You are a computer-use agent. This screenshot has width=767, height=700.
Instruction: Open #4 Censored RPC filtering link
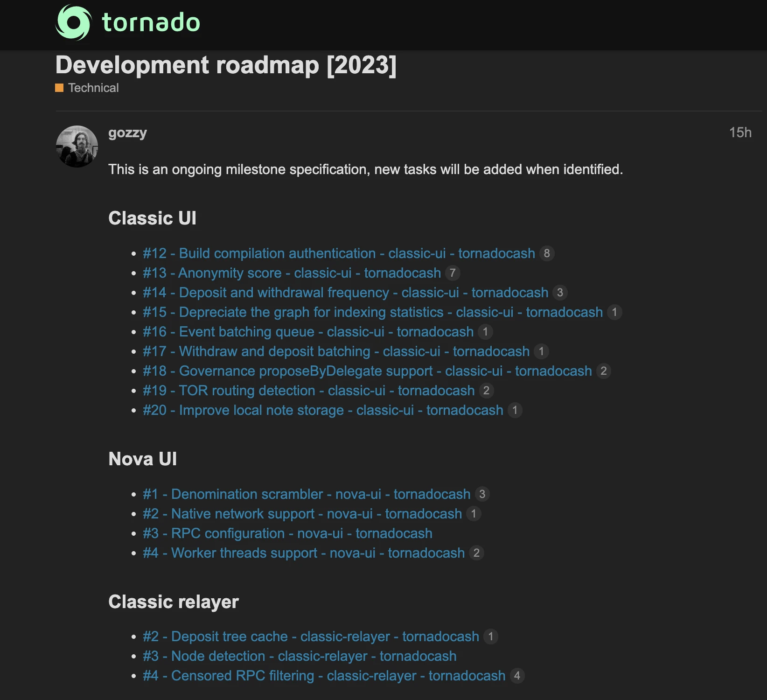click(x=324, y=676)
